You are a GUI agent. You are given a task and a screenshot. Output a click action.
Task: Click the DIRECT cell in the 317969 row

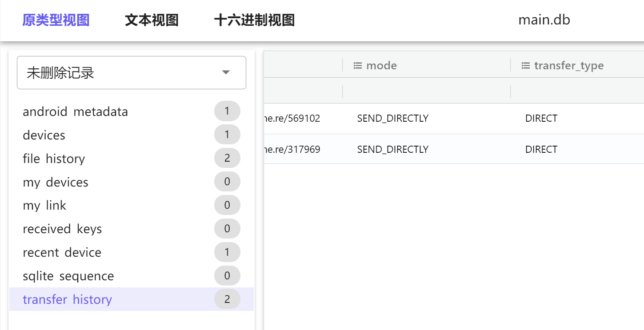(541, 149)
